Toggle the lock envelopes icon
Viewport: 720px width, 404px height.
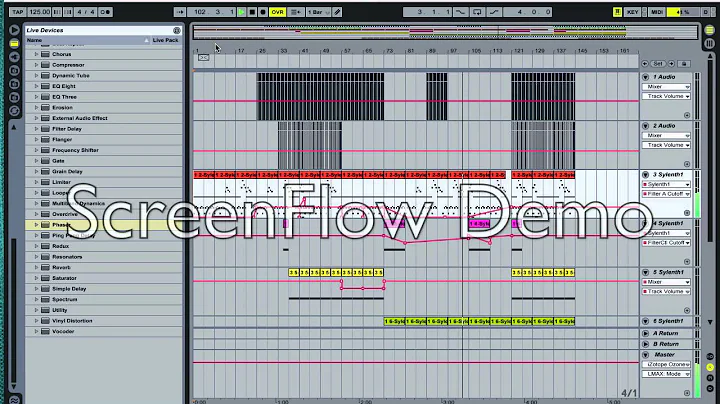pos(684,64)
